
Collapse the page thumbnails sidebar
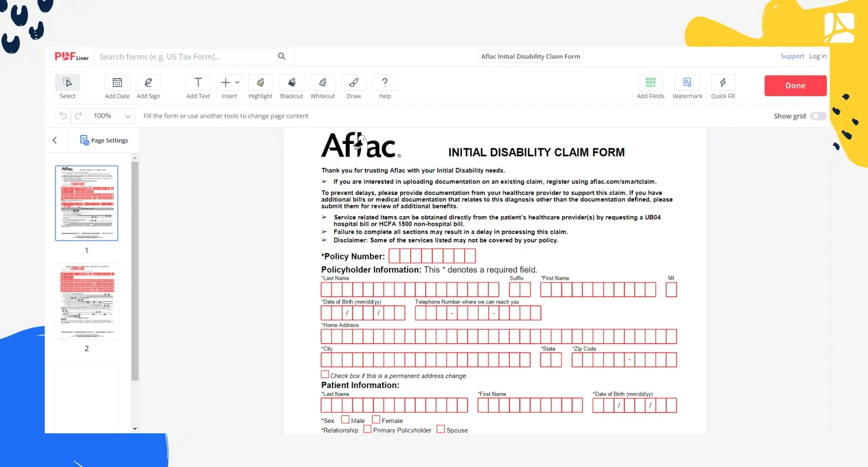pos(55,141)
